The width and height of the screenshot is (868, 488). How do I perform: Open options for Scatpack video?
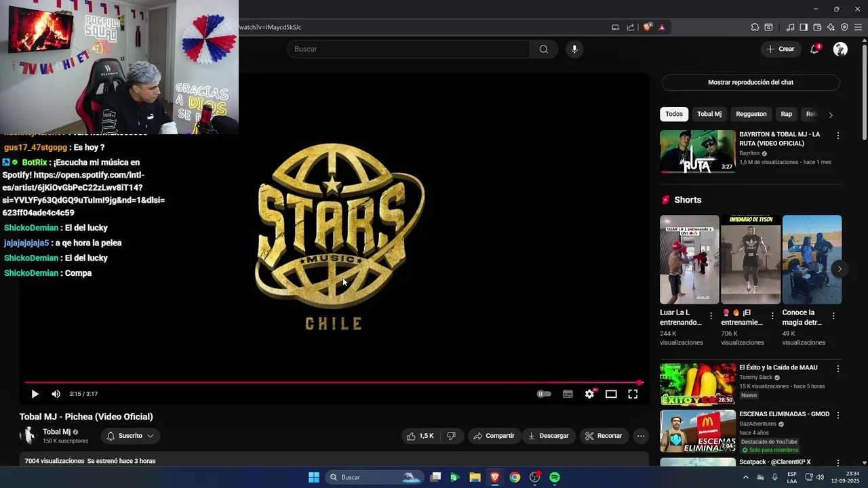837,462
